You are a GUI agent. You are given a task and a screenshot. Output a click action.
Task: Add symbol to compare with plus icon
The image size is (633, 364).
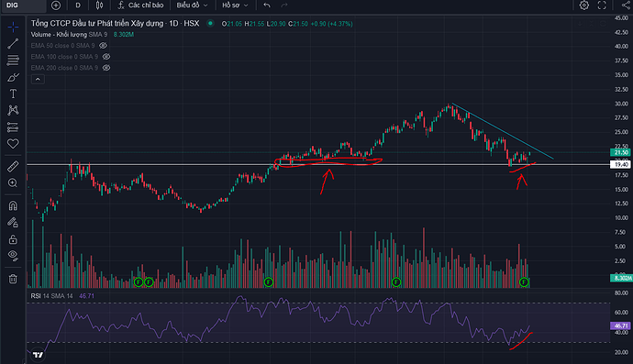[56, 6]
